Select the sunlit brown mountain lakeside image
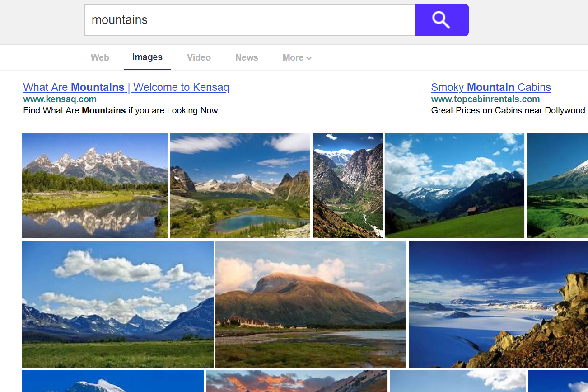This screenshot has height=392, width=588. pos(311,304)
